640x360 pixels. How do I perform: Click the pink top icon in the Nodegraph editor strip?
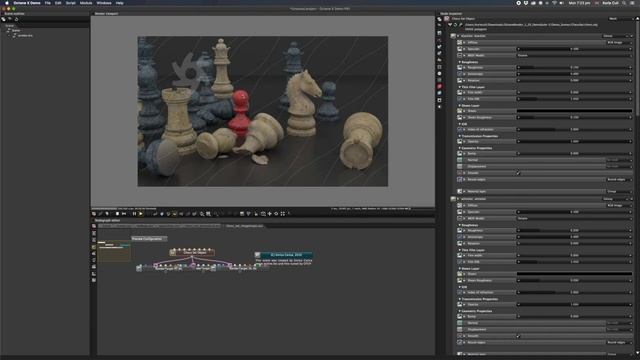click(x=94, y=226)
